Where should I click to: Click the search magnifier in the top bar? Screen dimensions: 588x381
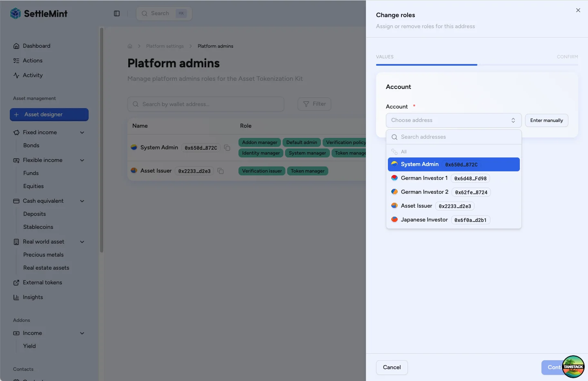coord(144,13)
